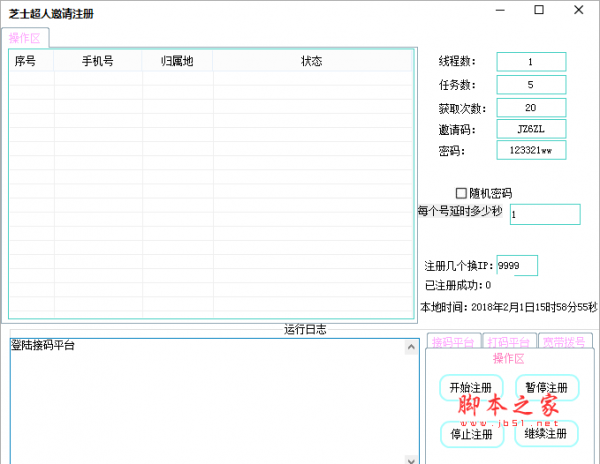Enable the 随机密码 checkbox
This screenshot has width=600, height=464.
[461, 193]
